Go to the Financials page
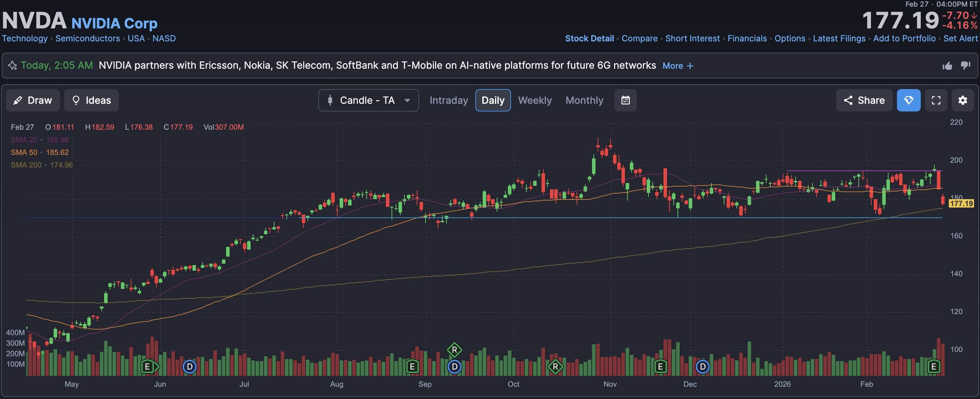Image resolution: width=980 pixels, height=399 pixels. 747,39
